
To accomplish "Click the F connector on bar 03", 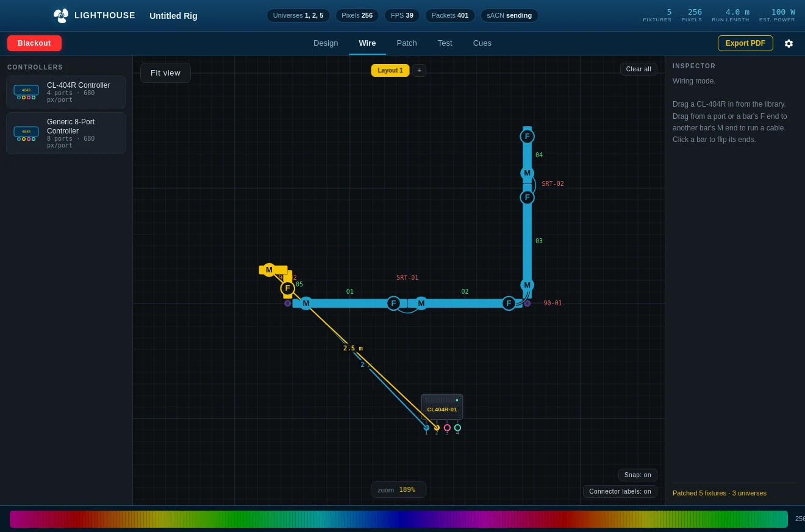I will (528, 197).
